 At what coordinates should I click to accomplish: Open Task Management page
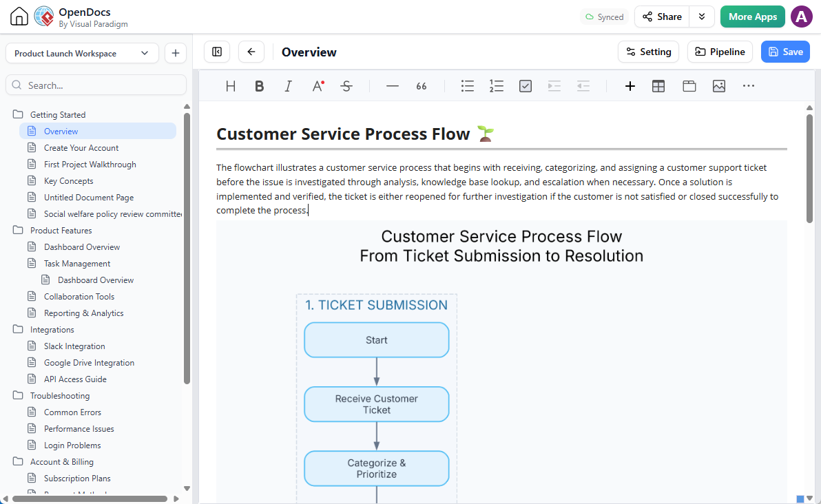(x=77, y=263)
